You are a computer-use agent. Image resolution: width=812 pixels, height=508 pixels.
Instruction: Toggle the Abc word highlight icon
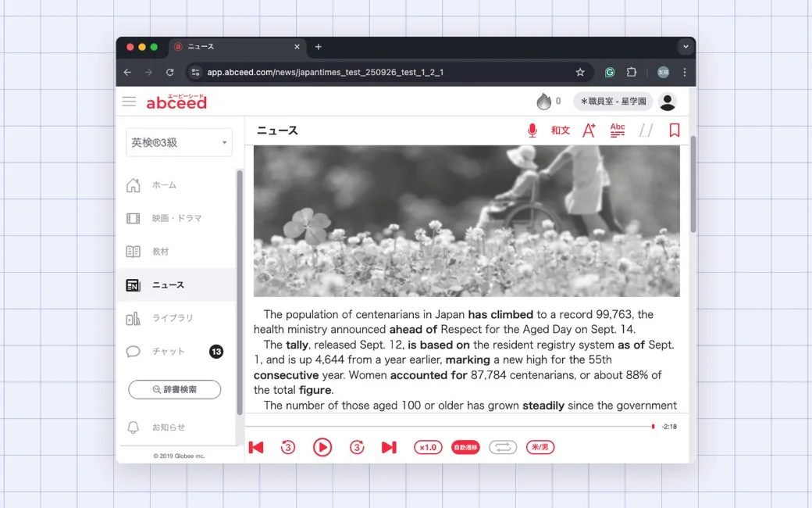coord(618,130)
